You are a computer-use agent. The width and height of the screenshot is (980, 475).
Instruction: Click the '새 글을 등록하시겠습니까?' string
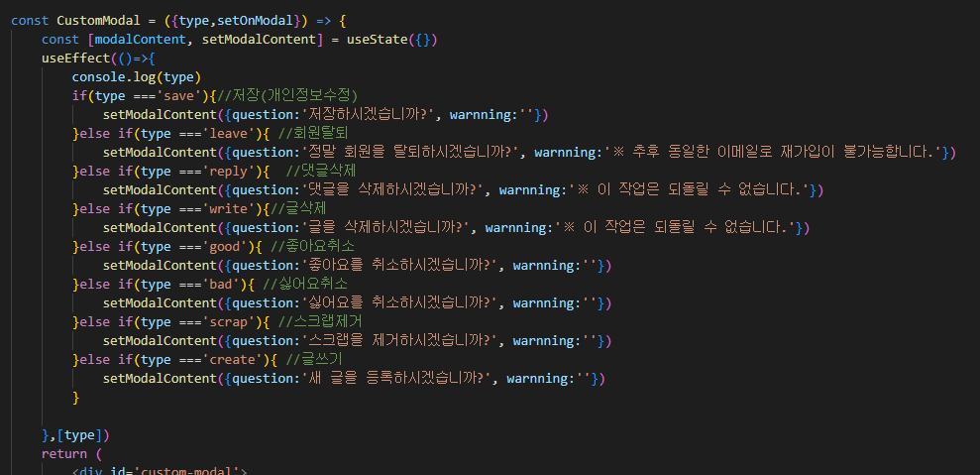click(398, 378)
